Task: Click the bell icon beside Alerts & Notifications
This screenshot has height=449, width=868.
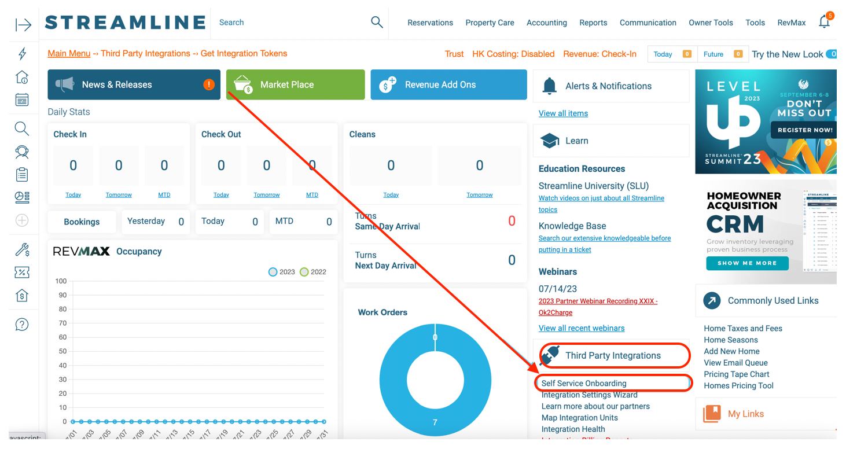Action: 549,86
